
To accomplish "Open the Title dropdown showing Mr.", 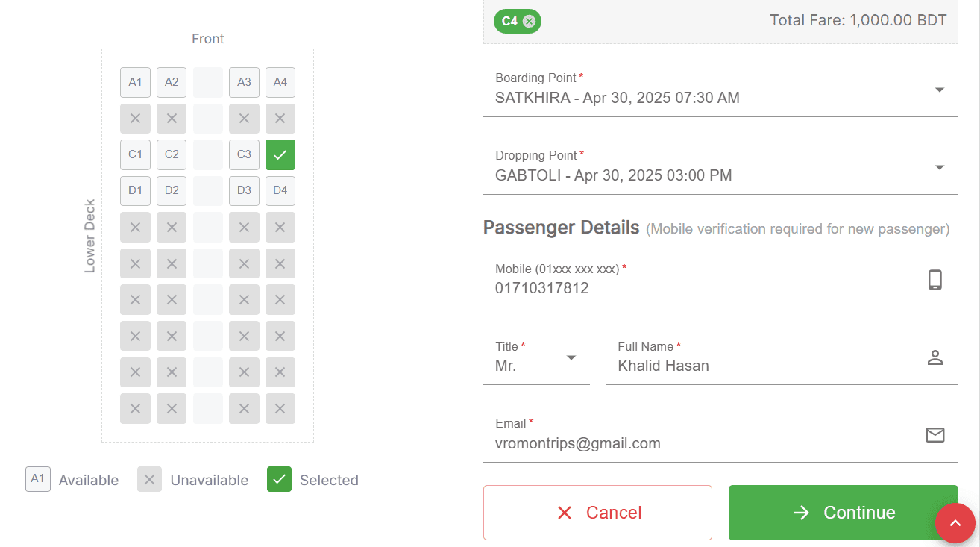I will [536, 357].
